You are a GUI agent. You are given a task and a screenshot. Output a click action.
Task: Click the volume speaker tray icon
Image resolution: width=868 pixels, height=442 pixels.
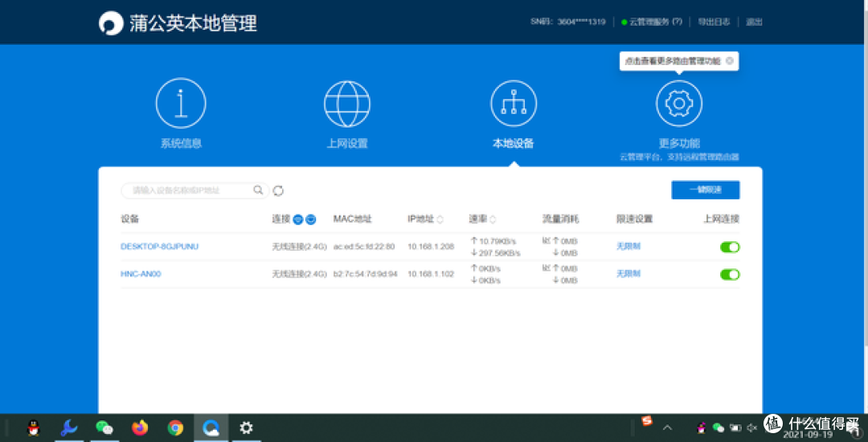pyautogui.click(x=751, y=427)
